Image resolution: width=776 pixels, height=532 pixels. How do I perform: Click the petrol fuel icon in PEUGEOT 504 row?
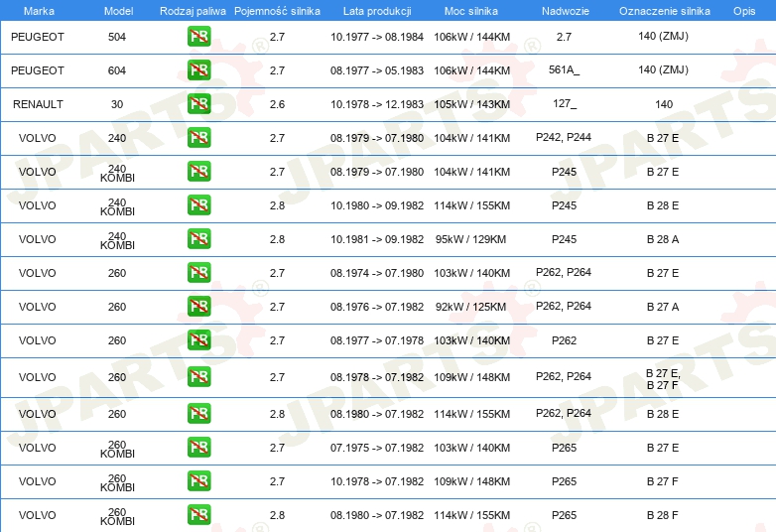(198, 36)
